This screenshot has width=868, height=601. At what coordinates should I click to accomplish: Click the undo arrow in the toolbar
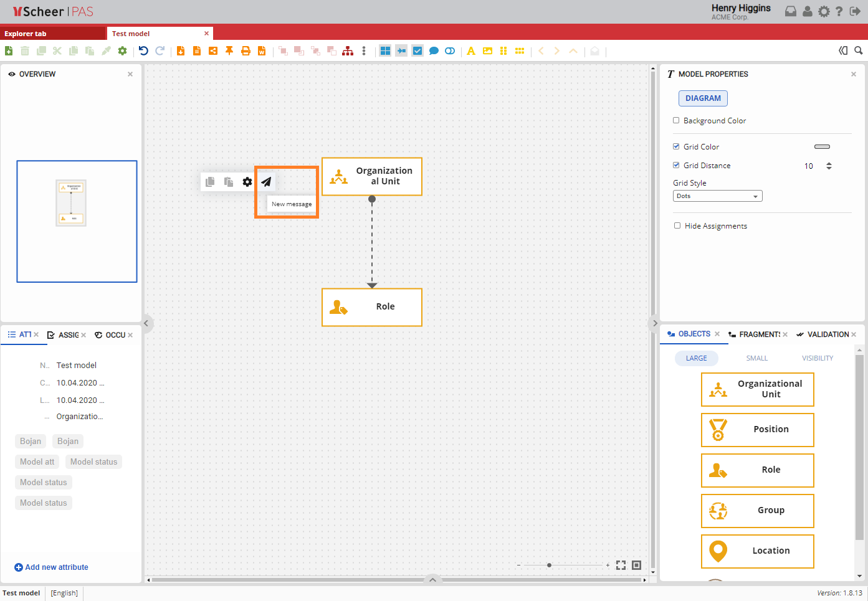click(143, 51)
